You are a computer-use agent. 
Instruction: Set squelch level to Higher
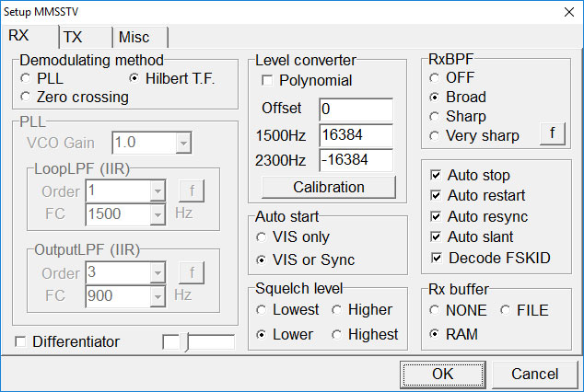pyautogui.click(x=362, y=310)
